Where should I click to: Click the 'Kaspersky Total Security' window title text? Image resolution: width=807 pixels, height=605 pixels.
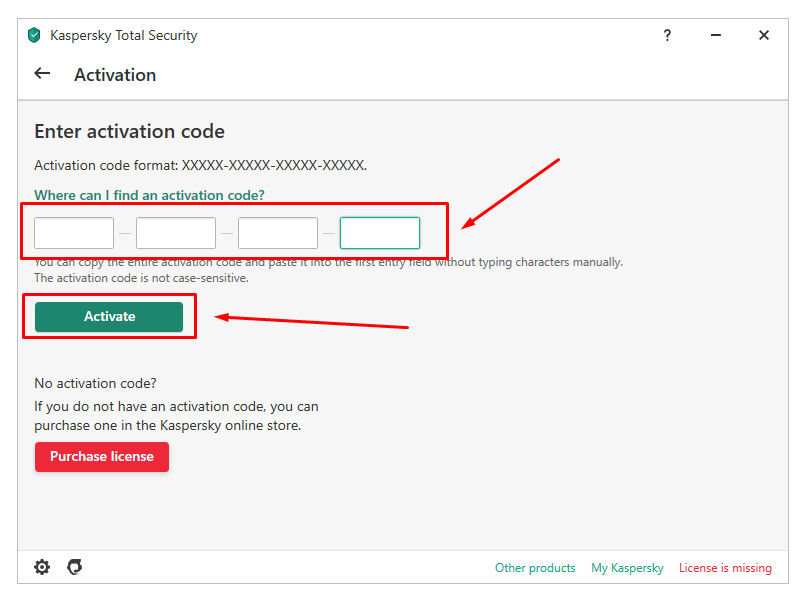tap(124, 35)
